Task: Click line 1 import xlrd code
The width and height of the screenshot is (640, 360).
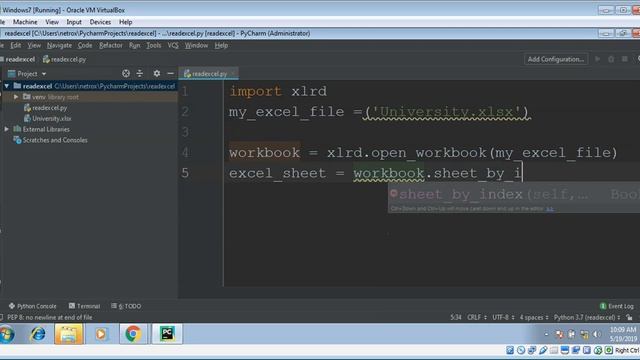Action: pos(278,91)
